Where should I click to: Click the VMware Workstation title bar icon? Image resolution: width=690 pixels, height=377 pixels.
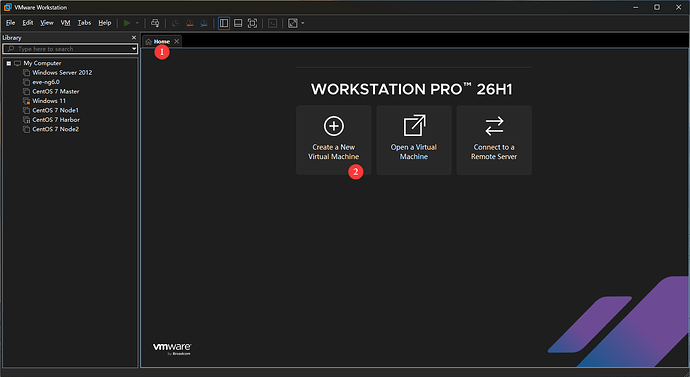point(7,7)
